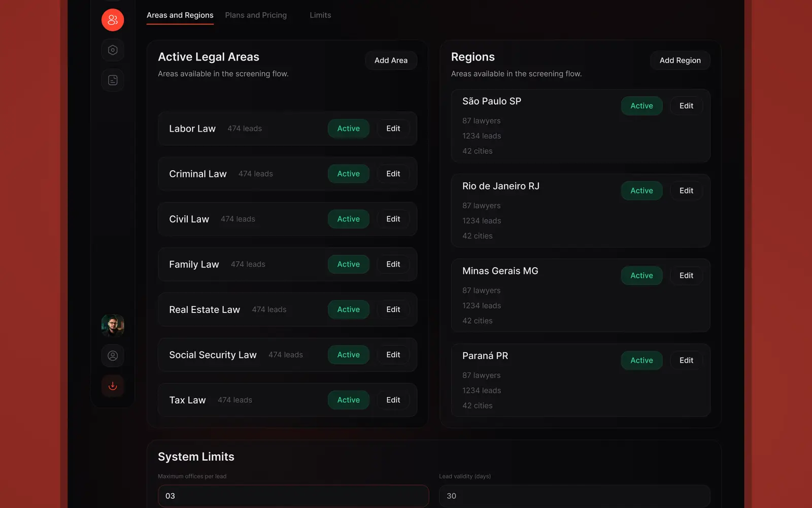Image resolution: width=812 pixels, height=508 pixels.
Task: Open the Plans and Pricing tab
Action: point(256,15)
